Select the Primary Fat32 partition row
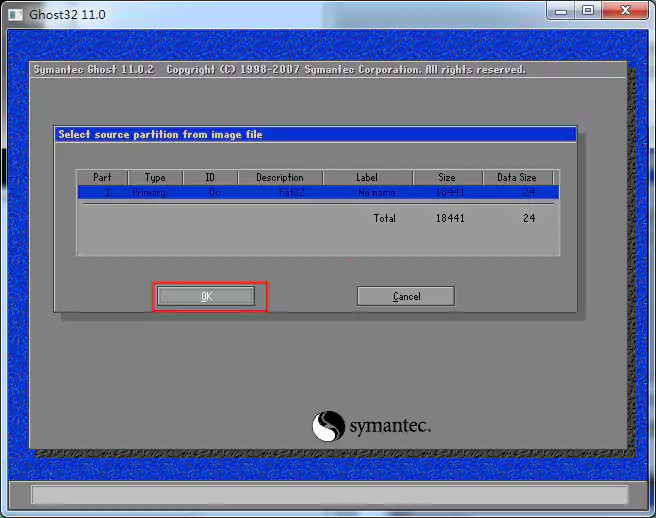656x518 pixels. pyautogui.click(x=317, y=192)
